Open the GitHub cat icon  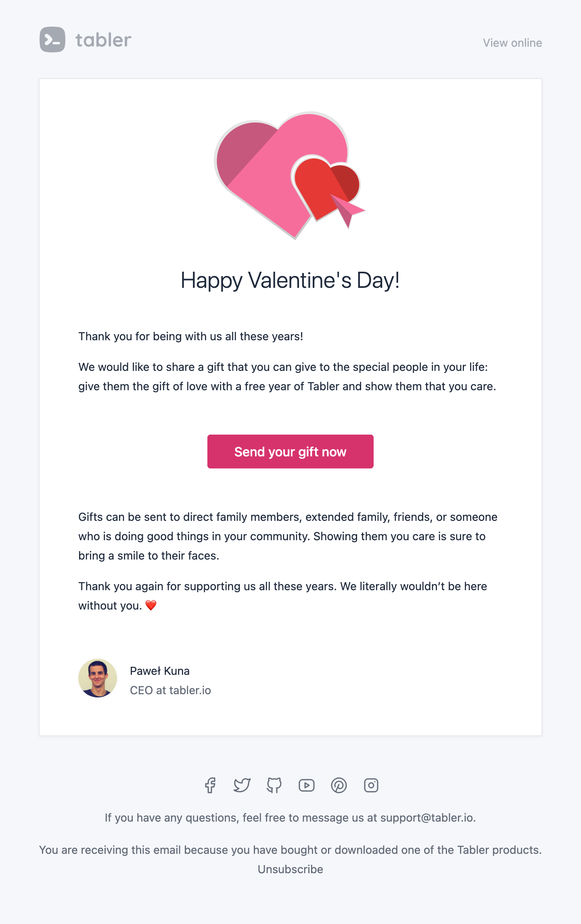[274, 785]
